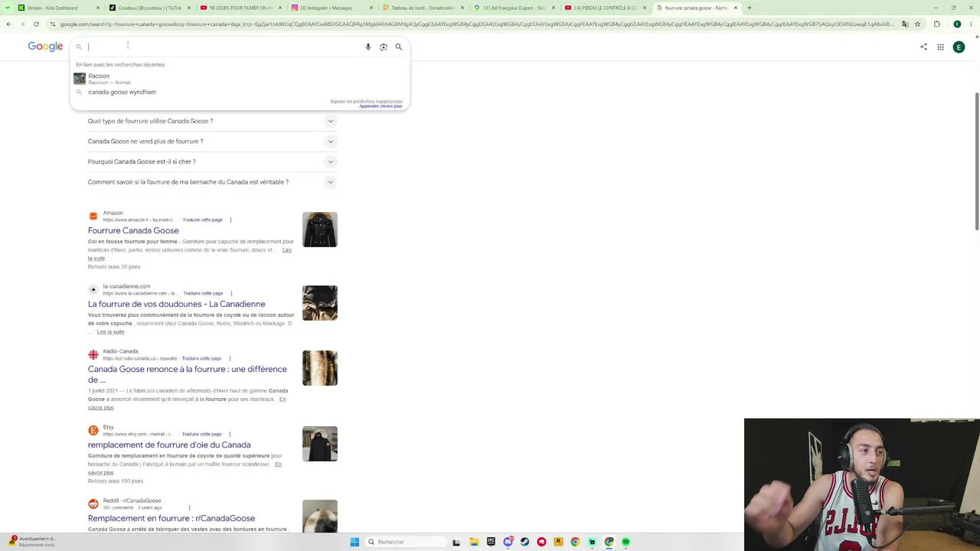Viewport: 980px width, 551px height.
Task: Click the Google search input field
Action: [224, 47]
